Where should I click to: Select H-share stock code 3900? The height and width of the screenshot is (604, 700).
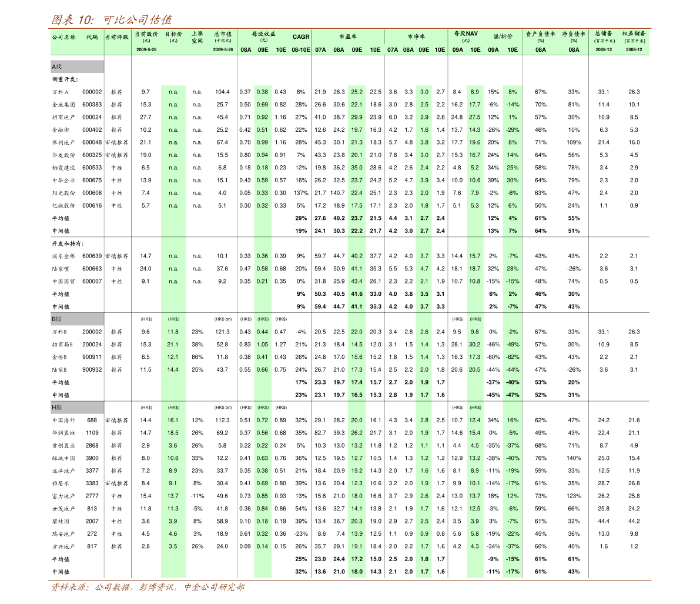pos(92,458)
